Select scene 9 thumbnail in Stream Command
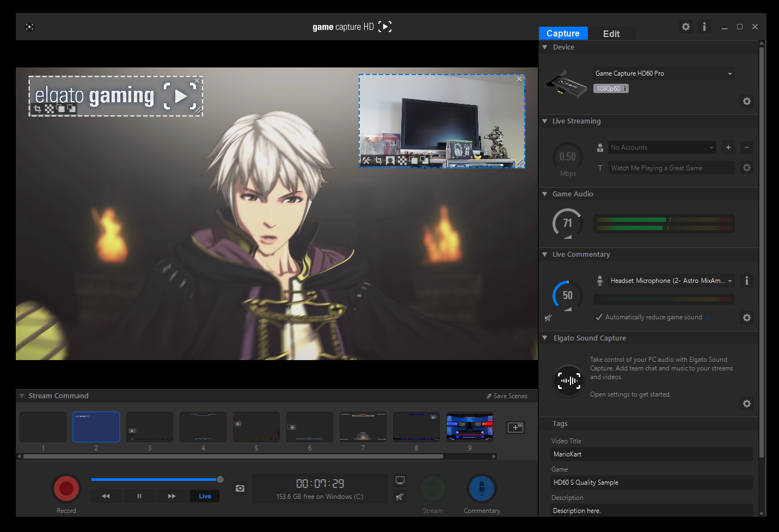 [x=469, y=427]
